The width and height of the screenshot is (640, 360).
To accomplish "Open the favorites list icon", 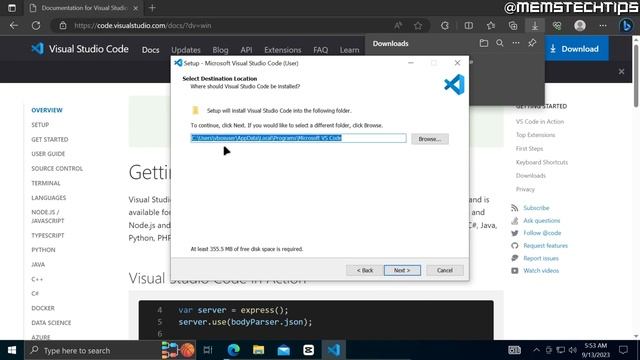I will (x=491, y=25).
